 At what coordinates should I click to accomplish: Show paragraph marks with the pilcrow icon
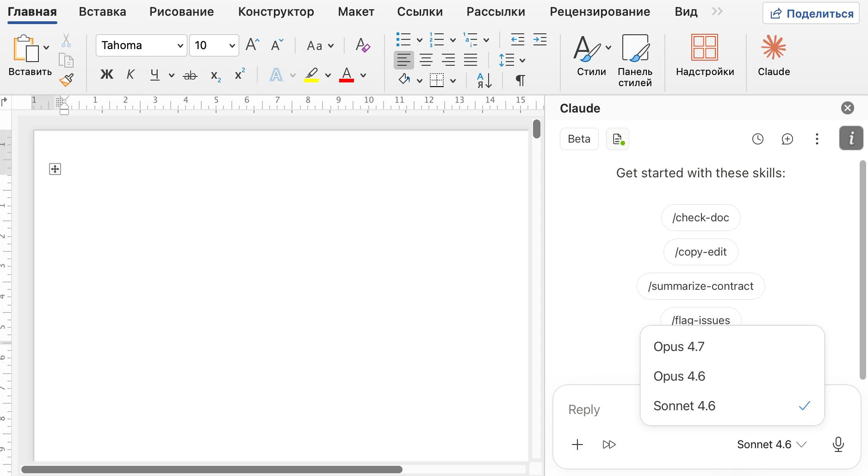click(x=520, y=80)
